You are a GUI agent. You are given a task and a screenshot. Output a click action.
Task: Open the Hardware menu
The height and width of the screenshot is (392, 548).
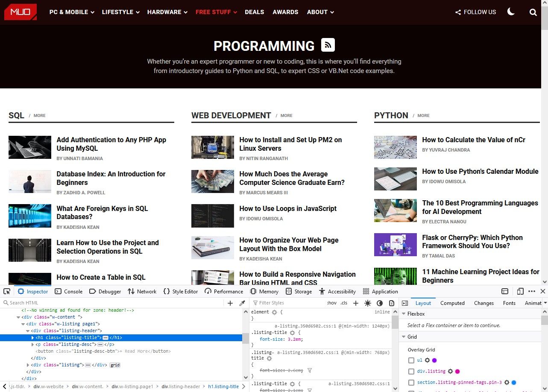point(167,12)
